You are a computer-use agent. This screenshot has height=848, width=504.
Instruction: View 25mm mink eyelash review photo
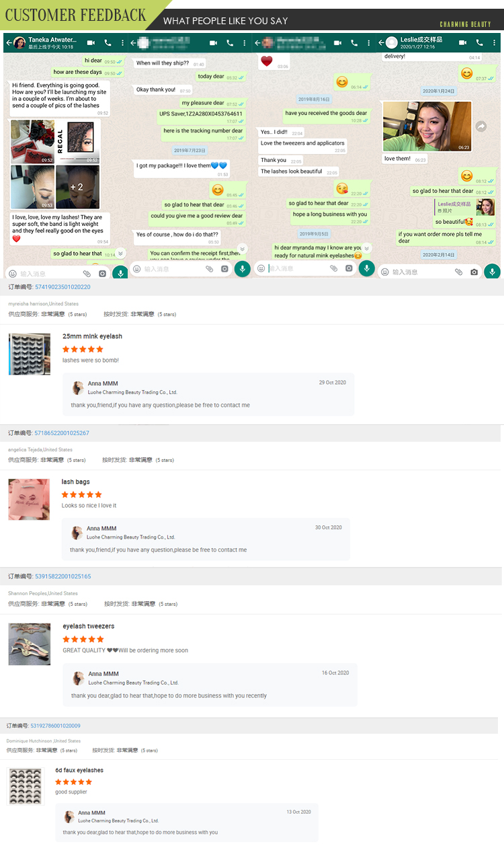[30, 354]
